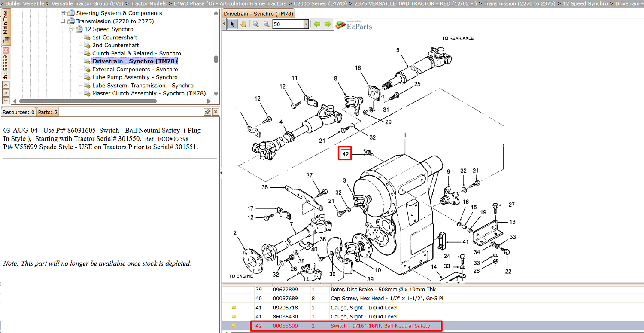The width and height of the screenshot is (644, 333).
Task: Open note icon for part 00055699
Action: 234,326
